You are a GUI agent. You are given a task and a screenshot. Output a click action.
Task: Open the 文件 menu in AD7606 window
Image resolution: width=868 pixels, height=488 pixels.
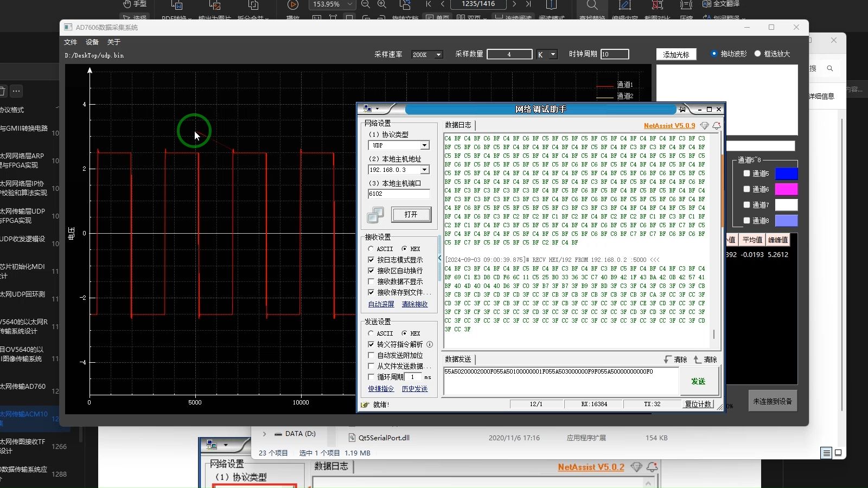(71, 42)
